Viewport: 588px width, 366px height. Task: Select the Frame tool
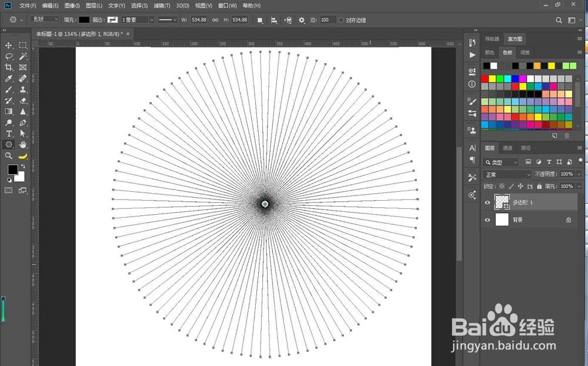pos(23,67)
